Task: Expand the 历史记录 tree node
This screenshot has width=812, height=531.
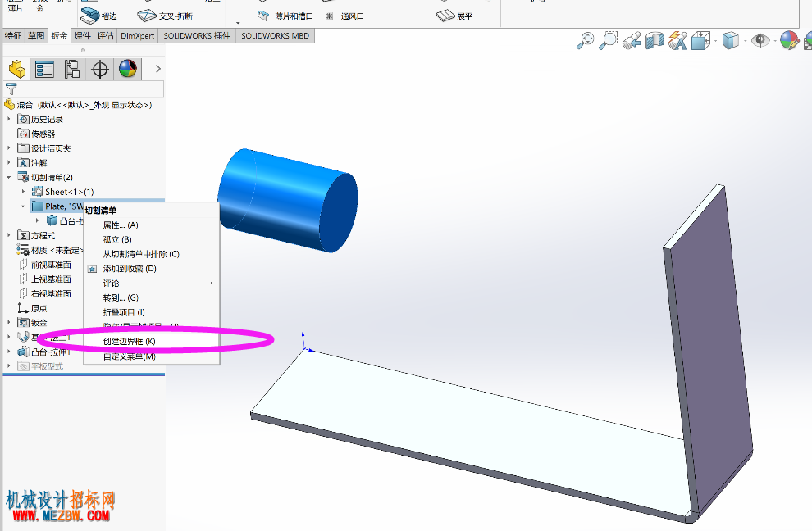Action: point(8,119)
